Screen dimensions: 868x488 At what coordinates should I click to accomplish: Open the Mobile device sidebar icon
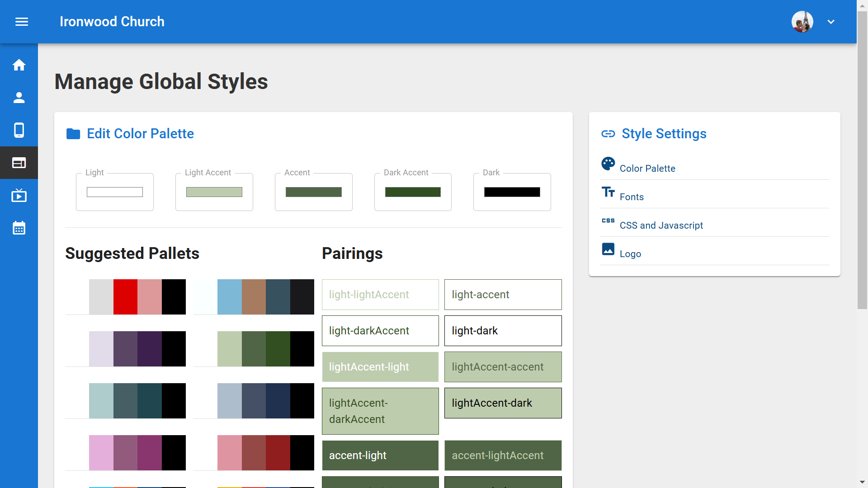point(19,130)
